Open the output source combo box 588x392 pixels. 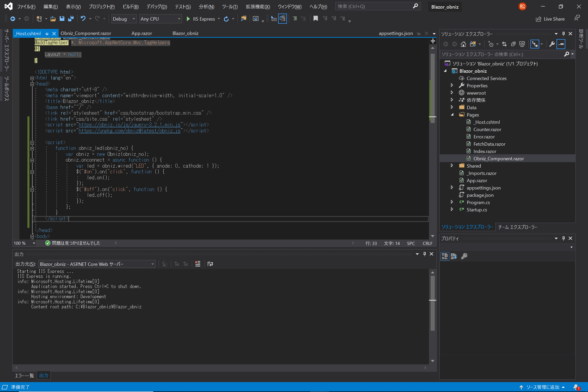click(x=97, y=264)
